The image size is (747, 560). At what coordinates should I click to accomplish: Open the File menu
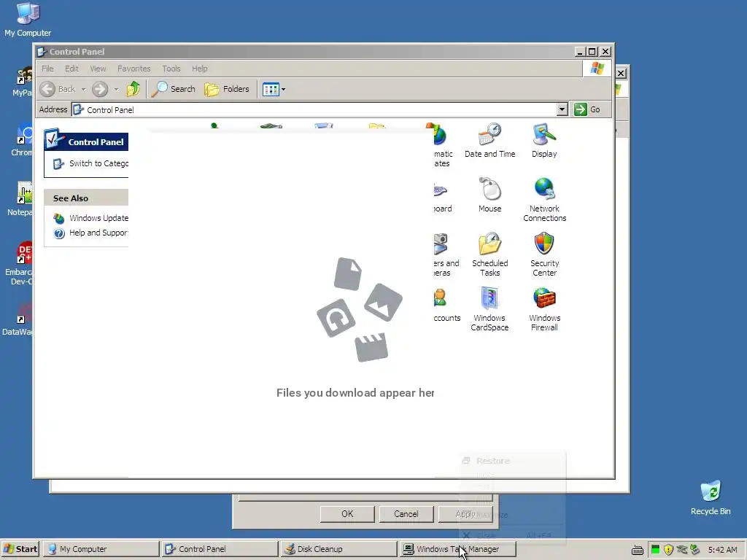pos(47,69)
